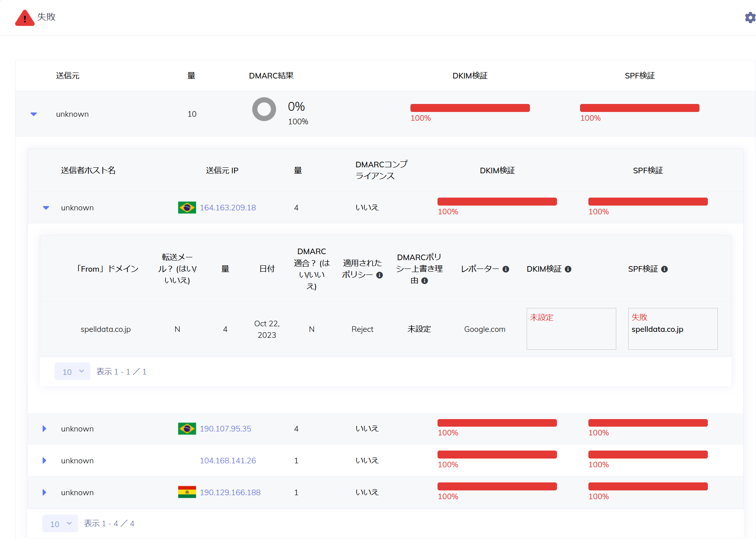The width and height of the screenshot is (756, 539).
Task: Click the info icon beside DKIM検証 column
Action: pos(568,269)
